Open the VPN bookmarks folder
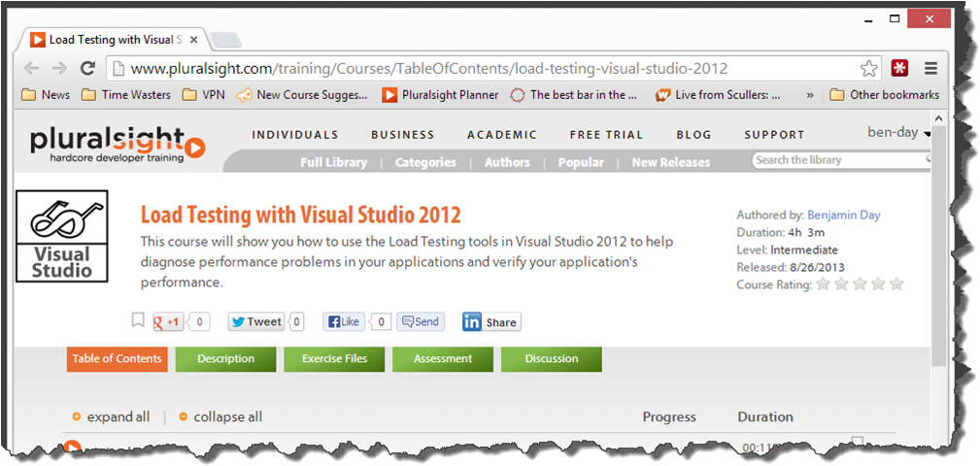980x466 pixels. click(x=203, y=95)
